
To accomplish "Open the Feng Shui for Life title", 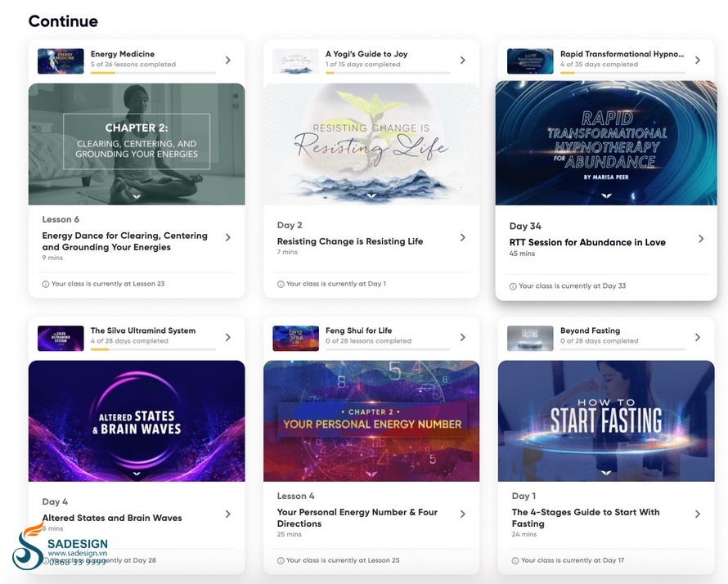I will [x=359, y=330].
